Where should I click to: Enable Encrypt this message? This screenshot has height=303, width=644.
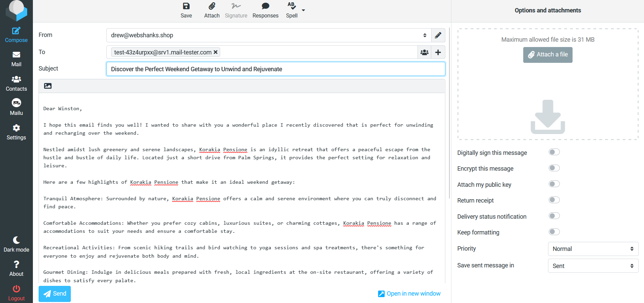coord(554,168)
